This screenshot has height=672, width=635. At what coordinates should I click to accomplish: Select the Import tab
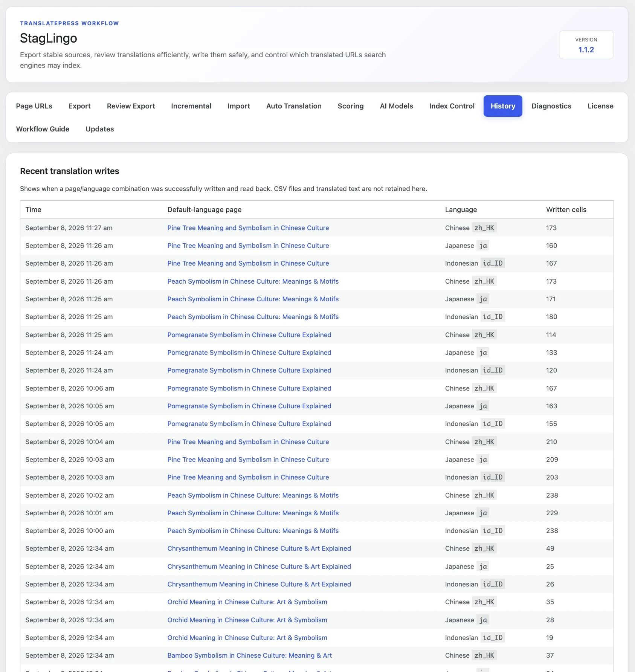coord(239,106)
